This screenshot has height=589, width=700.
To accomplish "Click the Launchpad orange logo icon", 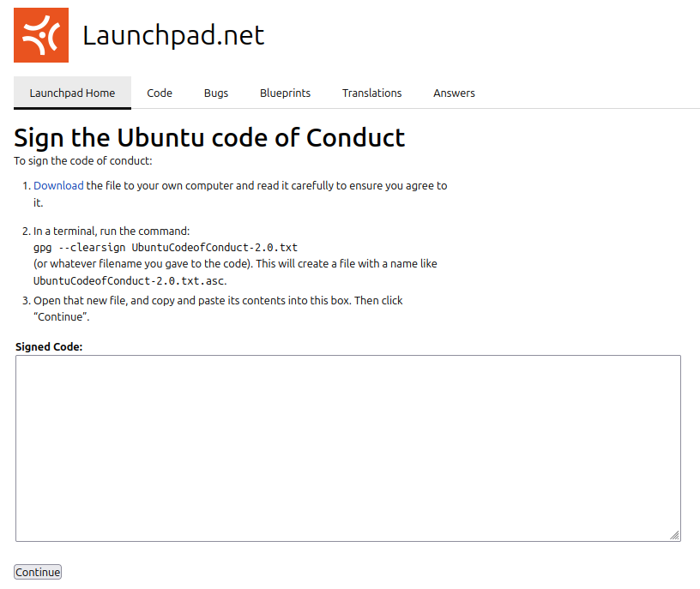I will [x=41, y=35].
